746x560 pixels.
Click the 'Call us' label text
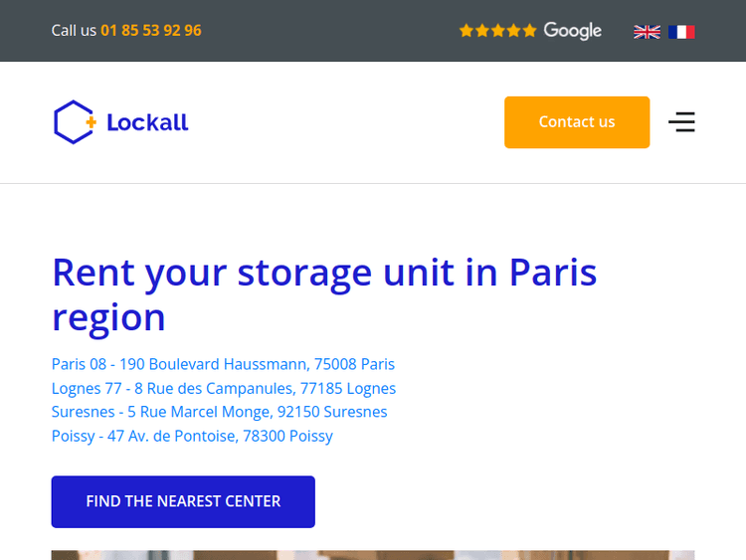pyautogui.click(x=74, y=31)
